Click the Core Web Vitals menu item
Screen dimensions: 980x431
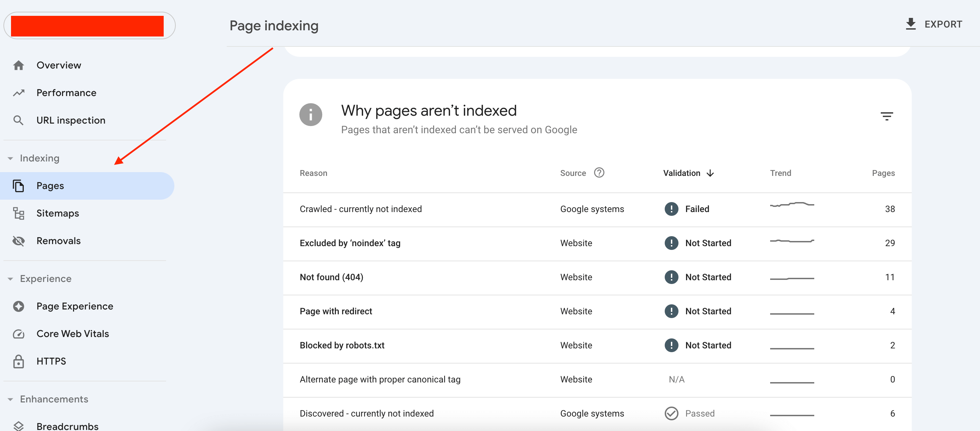(72, 334)
